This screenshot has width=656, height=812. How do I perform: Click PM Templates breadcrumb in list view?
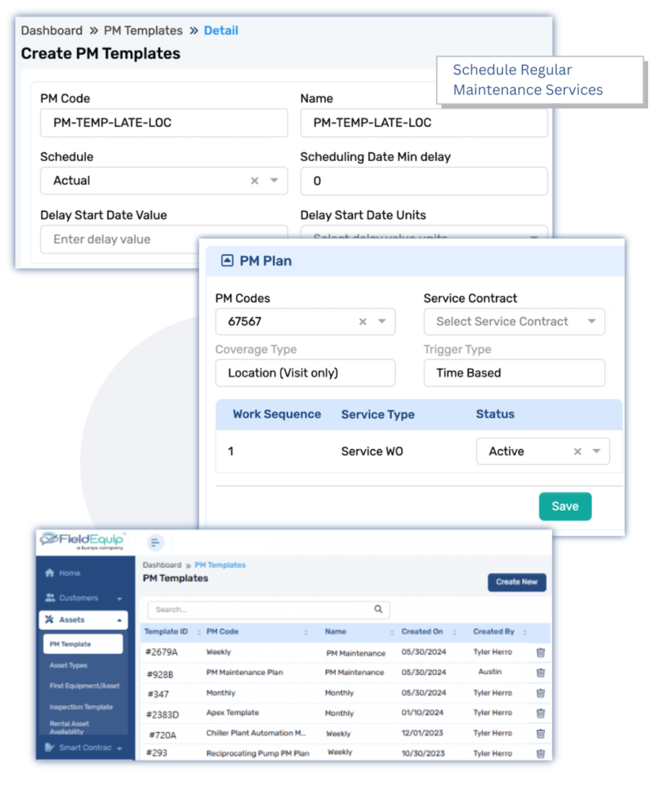point(221,565)
